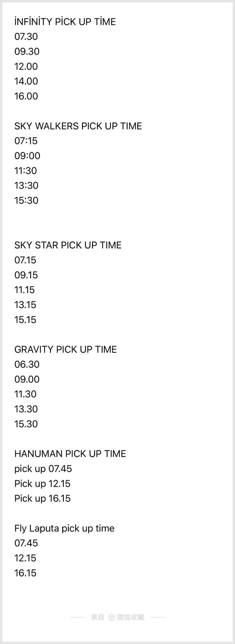
Task: Click the İNFİNİTY PİCK UP TİME heading
Action: [x=65, y=22]
